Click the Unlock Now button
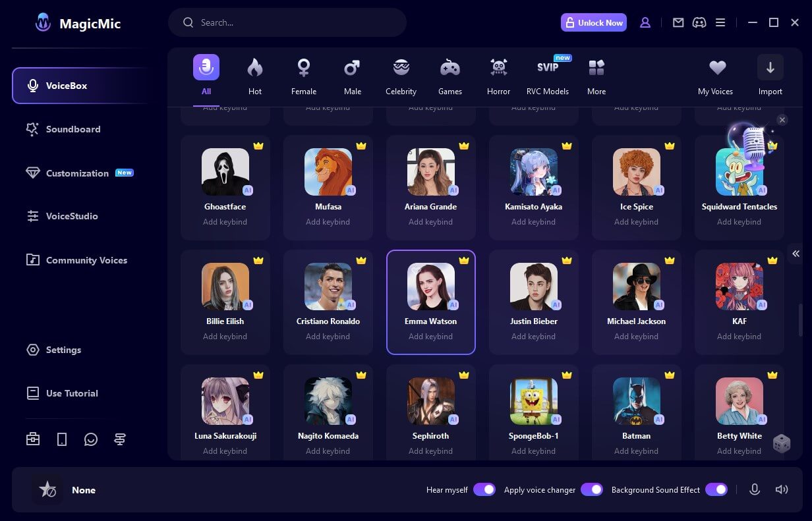Viewport: 812px width, 521px height. click(594, 22)
